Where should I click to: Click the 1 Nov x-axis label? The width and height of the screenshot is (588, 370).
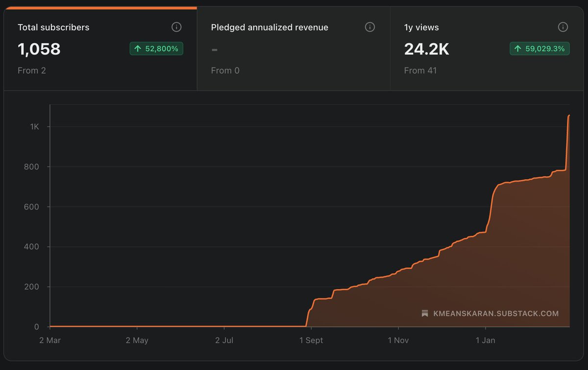[x=398, y=340]
